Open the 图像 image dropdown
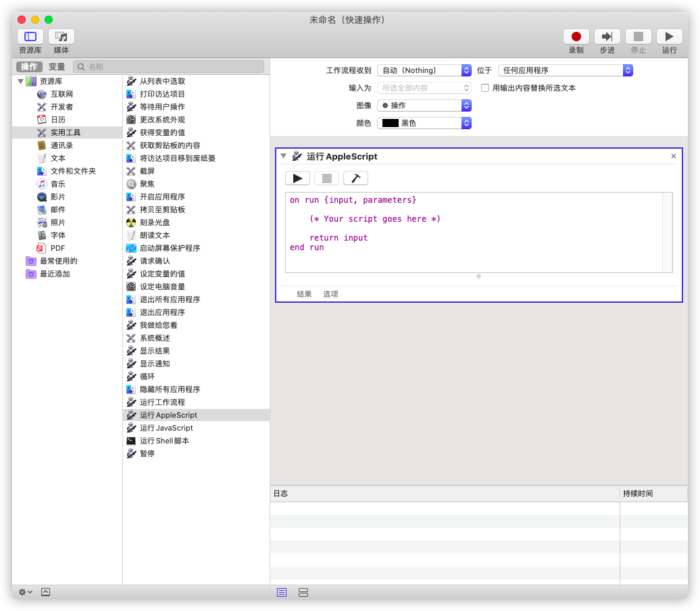This screenshot has height=611, width=700. coord(424,105)
